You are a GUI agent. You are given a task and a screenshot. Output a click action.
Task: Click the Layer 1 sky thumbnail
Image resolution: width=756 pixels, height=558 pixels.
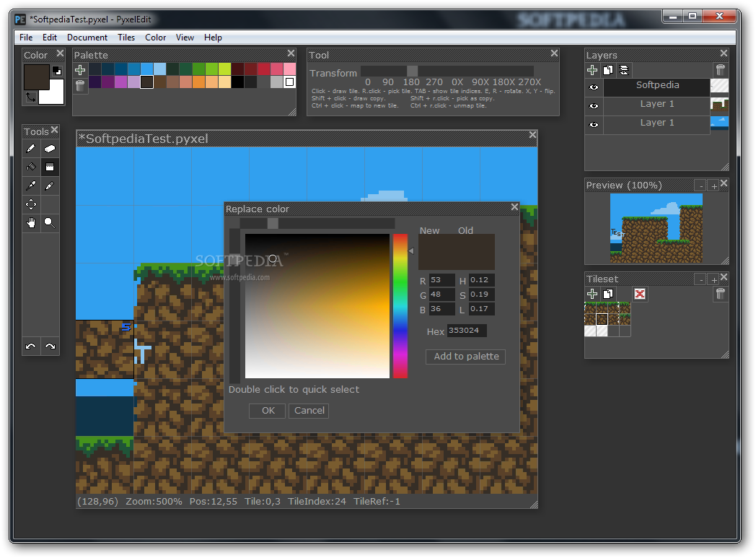[x=719, y=123]
